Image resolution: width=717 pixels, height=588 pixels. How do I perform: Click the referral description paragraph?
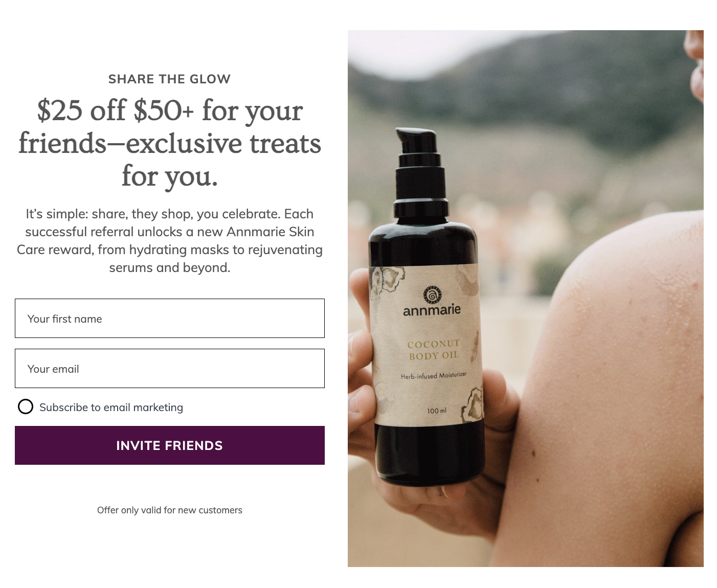pyautogui.click(x=169, y=241)
